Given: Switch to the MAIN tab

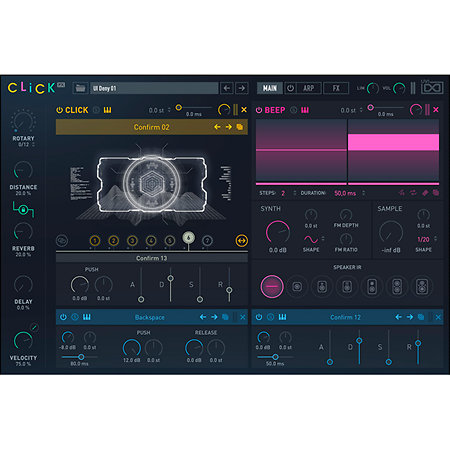Looking at the screenshot, I should (270, 88).
